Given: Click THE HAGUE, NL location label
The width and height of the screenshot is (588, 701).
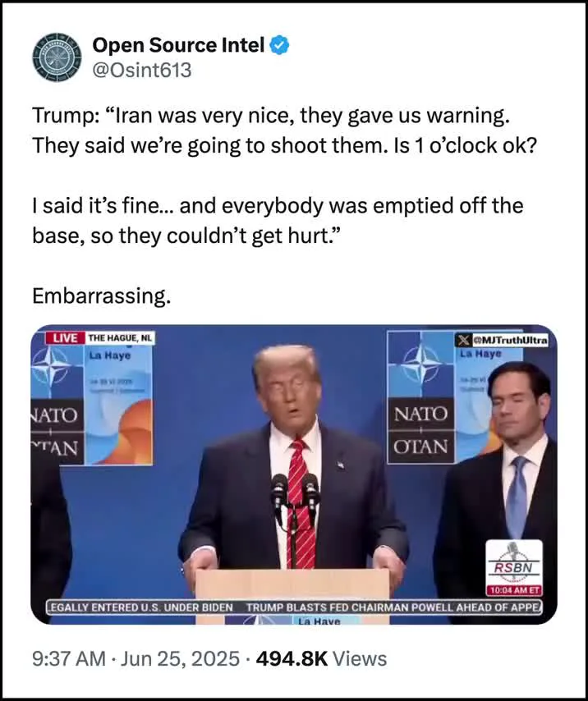Looking at the screenshot, I should coord(120,338).
